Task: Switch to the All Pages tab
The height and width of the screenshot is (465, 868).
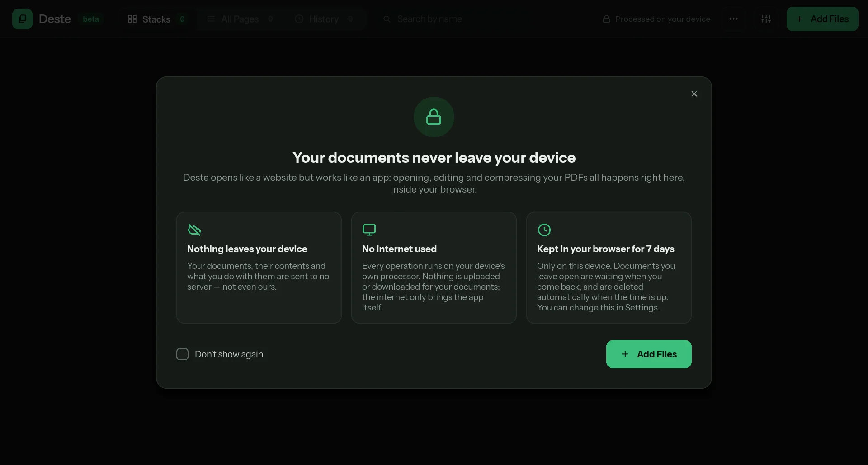Action: [240, 19]
